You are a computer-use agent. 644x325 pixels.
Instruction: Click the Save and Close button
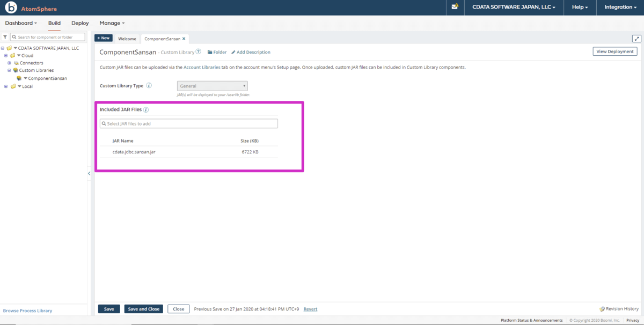pyautogui.click(x=144, y=309)
